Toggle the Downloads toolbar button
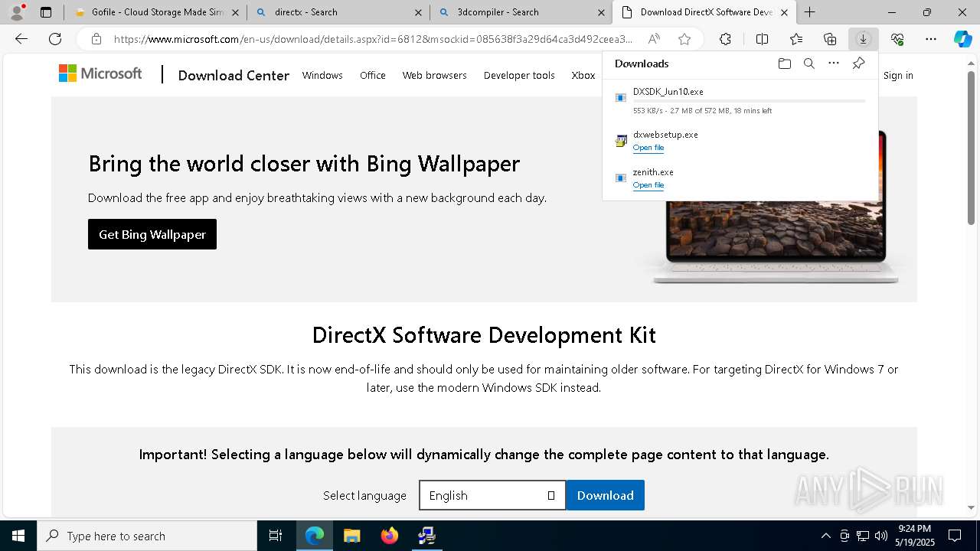The width and height of the screenshot is (980, 551). click(x=863, y=39)
